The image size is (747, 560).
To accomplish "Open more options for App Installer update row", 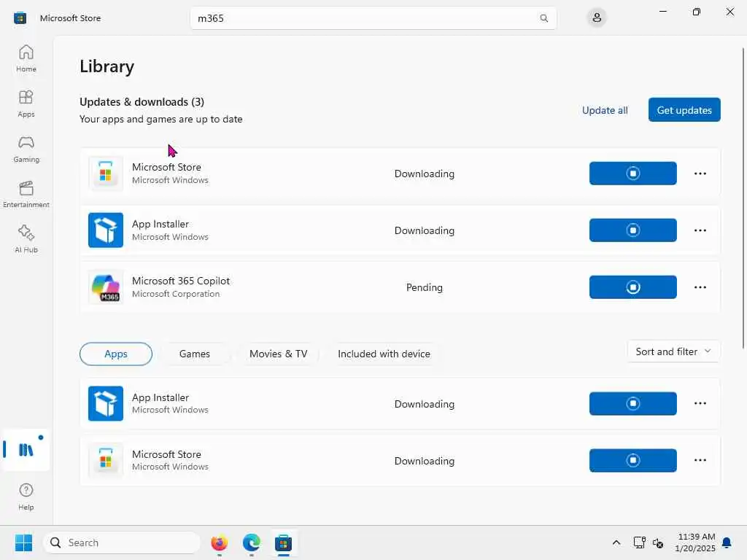I will click(700, 230).
